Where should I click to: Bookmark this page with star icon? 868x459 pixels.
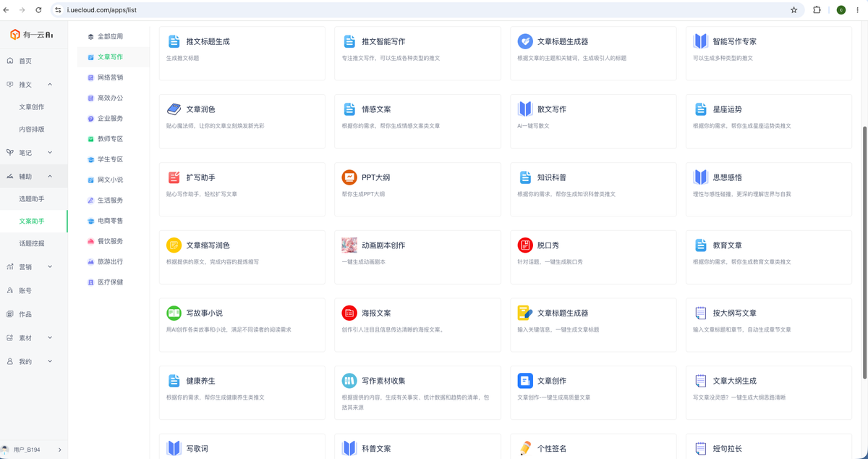(x=793, y=10)
